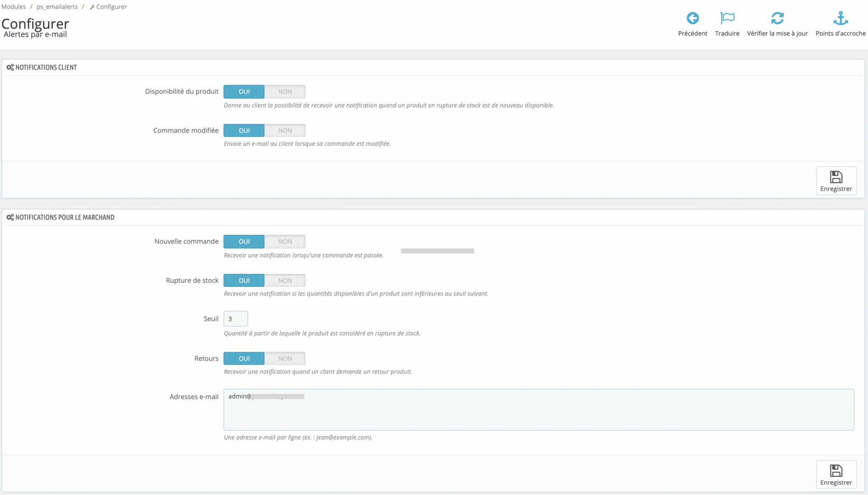This screenshot has width=868, height=495.
Task: Set Retours to OUI
Action: [244, 358]
